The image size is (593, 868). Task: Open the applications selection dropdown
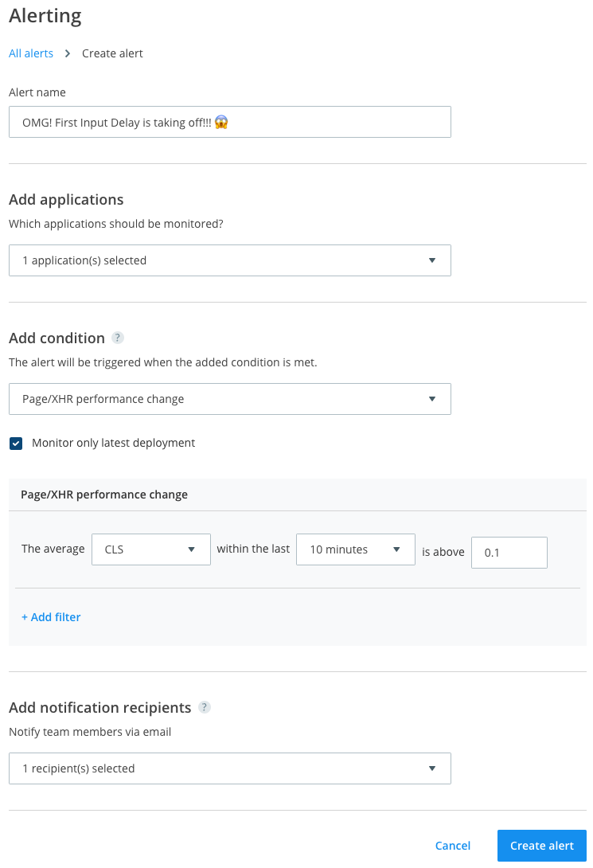229,260
